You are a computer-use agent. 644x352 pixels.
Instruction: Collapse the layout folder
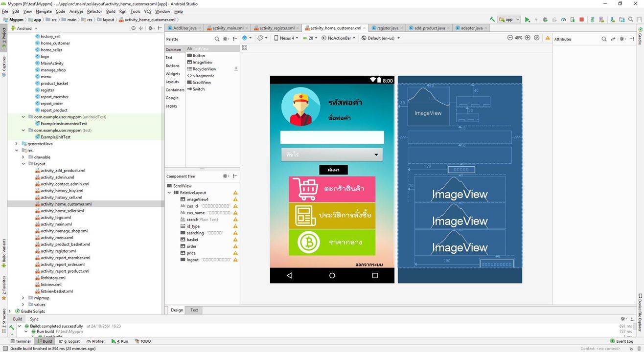pos(23,164)
